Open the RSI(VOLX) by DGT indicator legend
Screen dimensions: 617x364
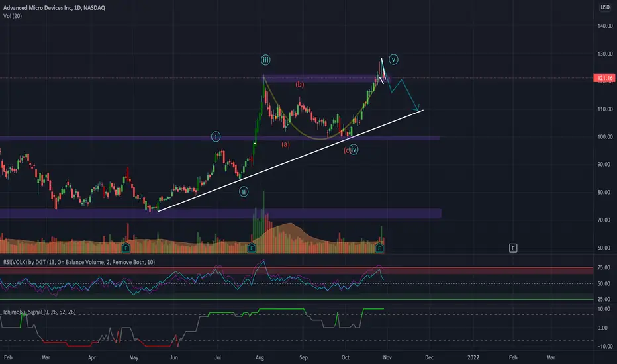[79, 262]
